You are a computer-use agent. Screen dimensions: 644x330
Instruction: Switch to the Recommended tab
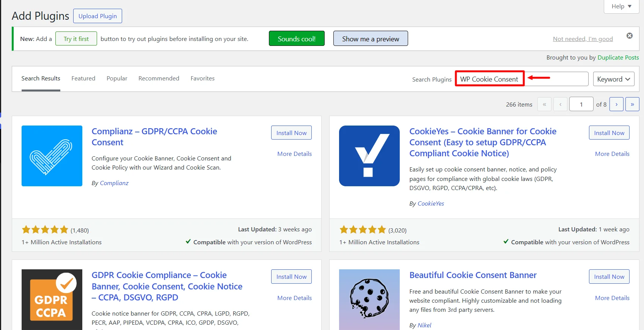(x=159, y=79)
